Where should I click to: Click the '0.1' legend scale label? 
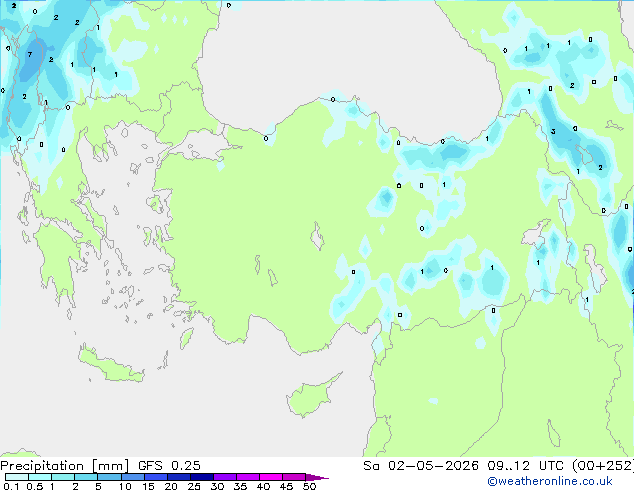point(11,486)
